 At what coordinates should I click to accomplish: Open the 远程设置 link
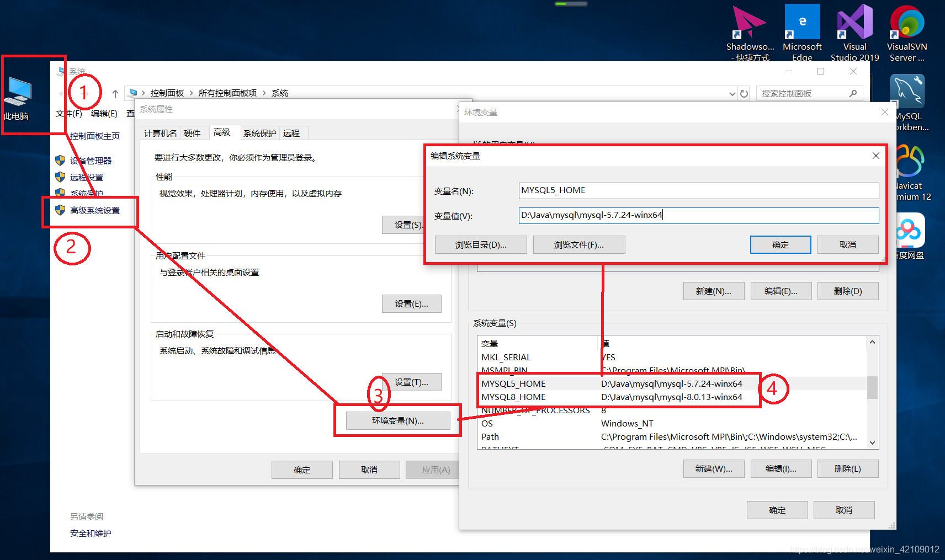87,177
